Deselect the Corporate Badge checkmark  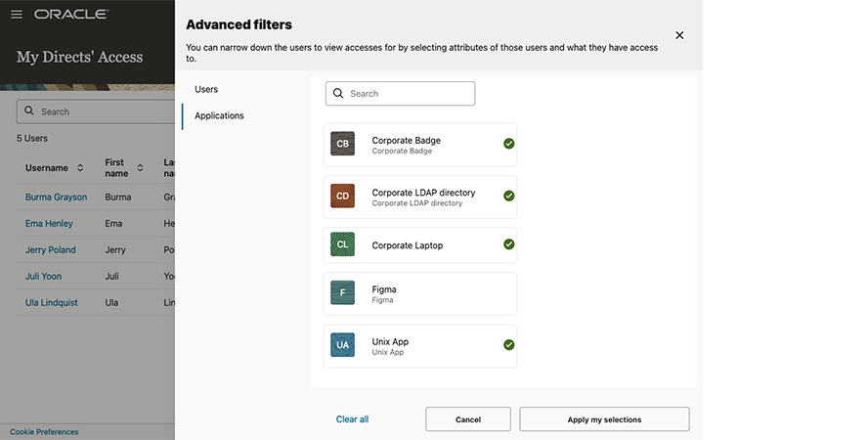(508, 144)
